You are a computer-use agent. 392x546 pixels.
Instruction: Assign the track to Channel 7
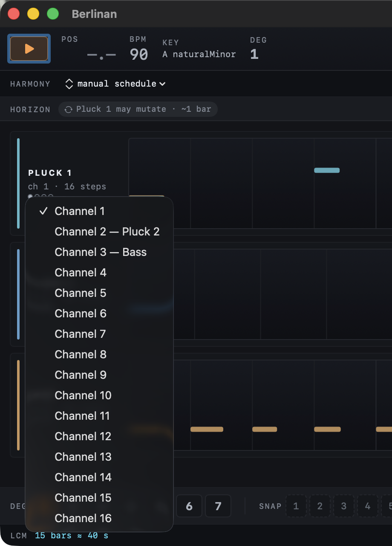[99, 334]
